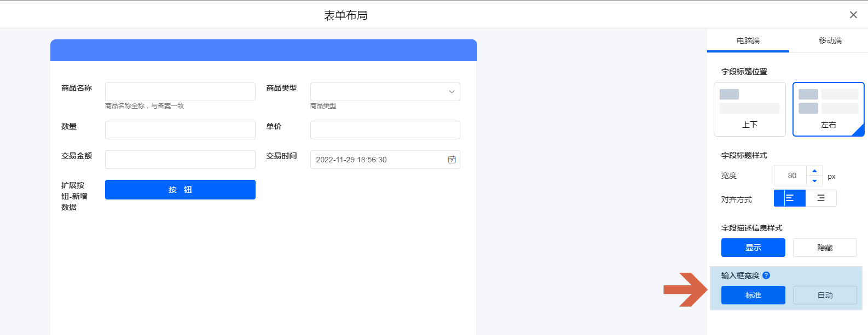
Task: Show field description with 显示 button
Action: tap(753, 248)
